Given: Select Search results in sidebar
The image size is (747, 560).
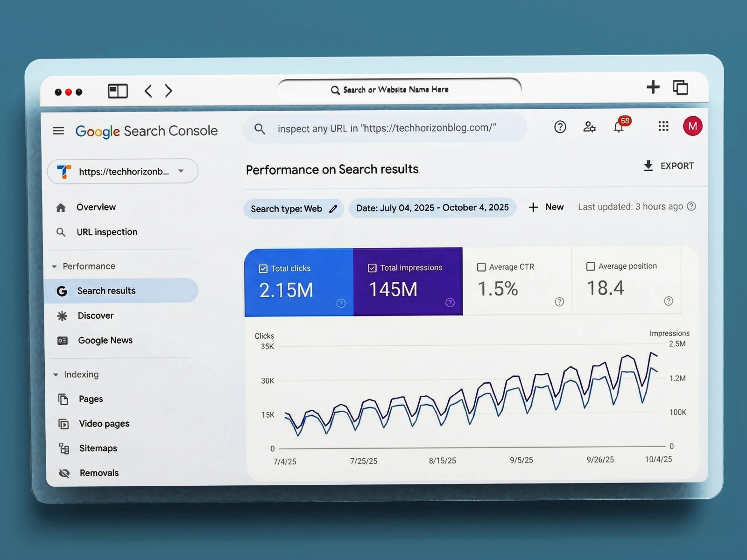Looking at the screenshot, I should (x=121, y=291).
